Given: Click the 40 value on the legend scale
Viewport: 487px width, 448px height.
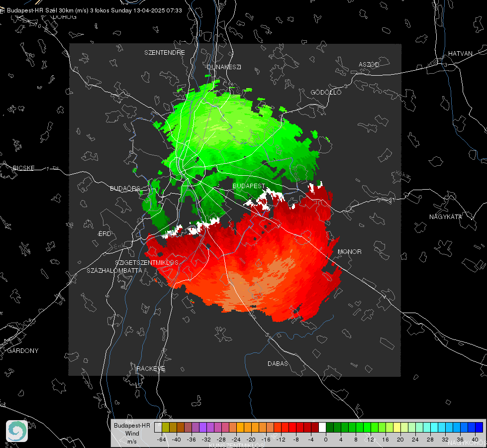Looking at the screenshot, I should coord(475,440).
